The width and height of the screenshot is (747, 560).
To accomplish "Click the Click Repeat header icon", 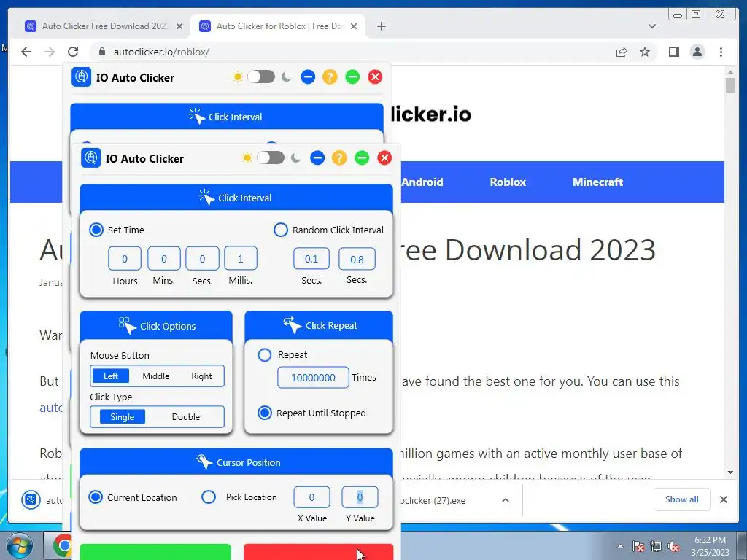I will click(292, 324).
